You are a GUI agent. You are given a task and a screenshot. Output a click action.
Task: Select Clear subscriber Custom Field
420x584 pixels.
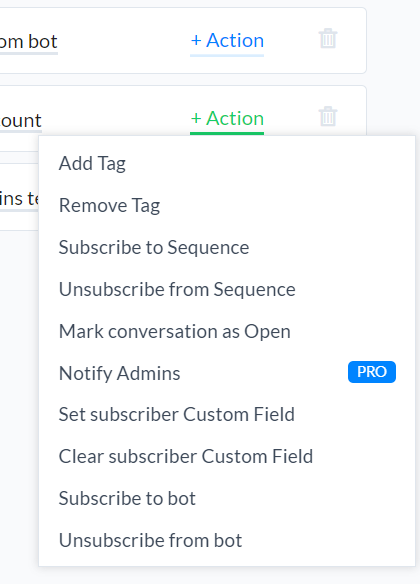[x=227, y=457]
